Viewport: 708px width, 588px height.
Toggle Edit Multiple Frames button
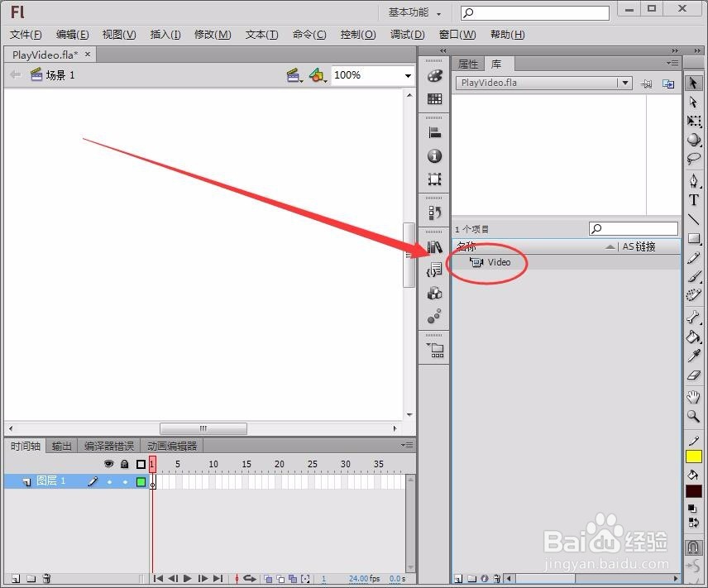click(x=293, y=579)
